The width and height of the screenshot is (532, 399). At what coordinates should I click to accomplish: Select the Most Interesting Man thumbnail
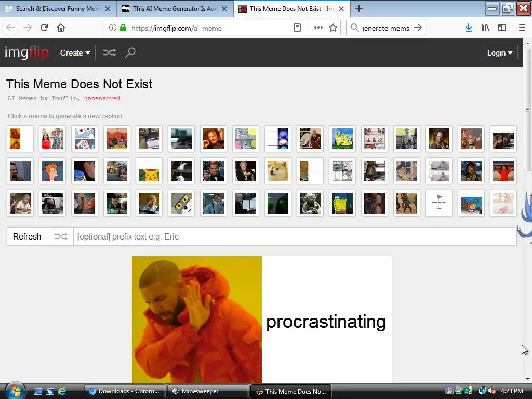click(x=246, y=171)
